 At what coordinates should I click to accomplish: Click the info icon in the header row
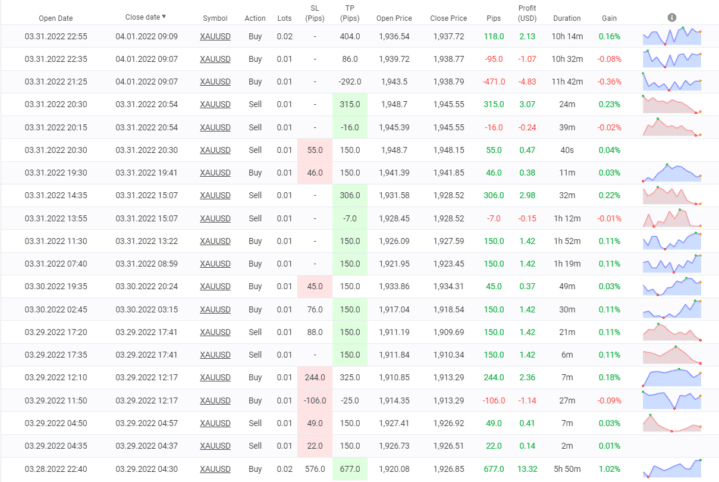[x=672, y=18]
